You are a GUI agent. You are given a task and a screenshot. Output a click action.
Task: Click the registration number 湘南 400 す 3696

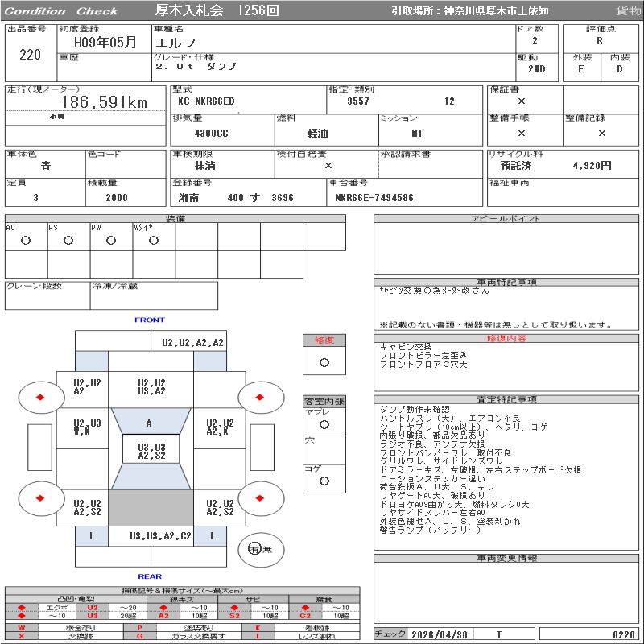236,198
